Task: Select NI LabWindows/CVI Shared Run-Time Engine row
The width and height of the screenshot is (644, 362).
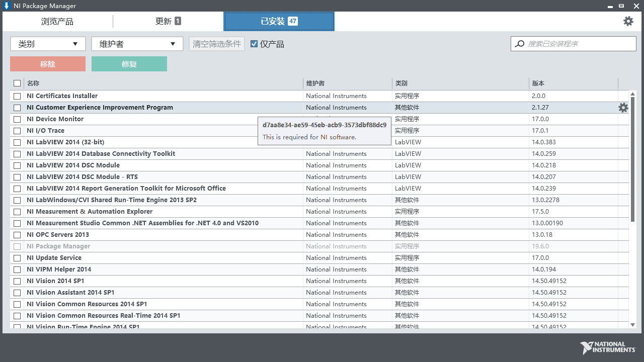Action: (319, 200)
